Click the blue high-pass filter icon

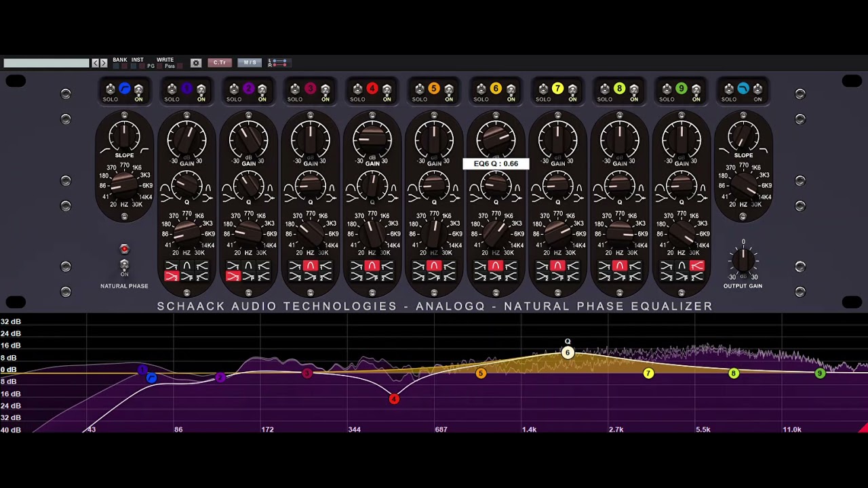tap(124, 89)
